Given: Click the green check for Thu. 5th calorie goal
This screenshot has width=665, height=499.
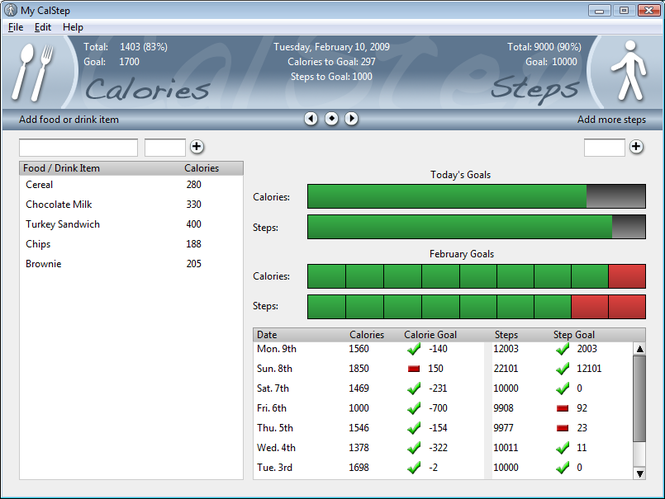Looking at the screenshot, I should coord(414,428).
